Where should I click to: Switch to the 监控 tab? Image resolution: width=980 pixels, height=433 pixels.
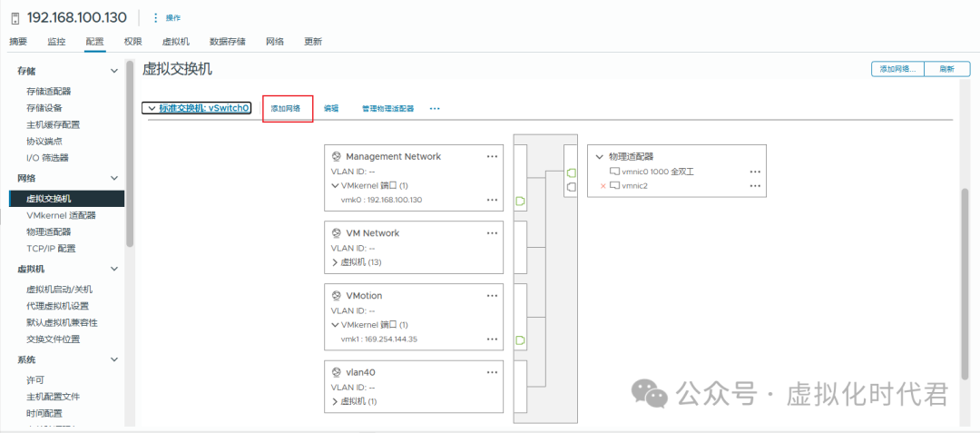(56, 42)
